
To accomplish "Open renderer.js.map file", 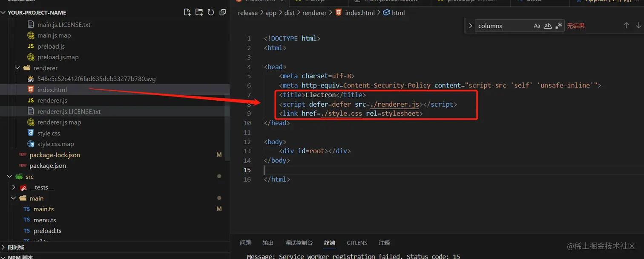I will click(x=59, y=122).
